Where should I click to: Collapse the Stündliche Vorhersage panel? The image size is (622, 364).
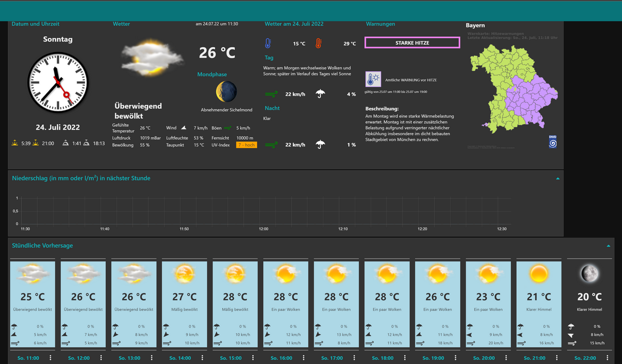[609, 246]
